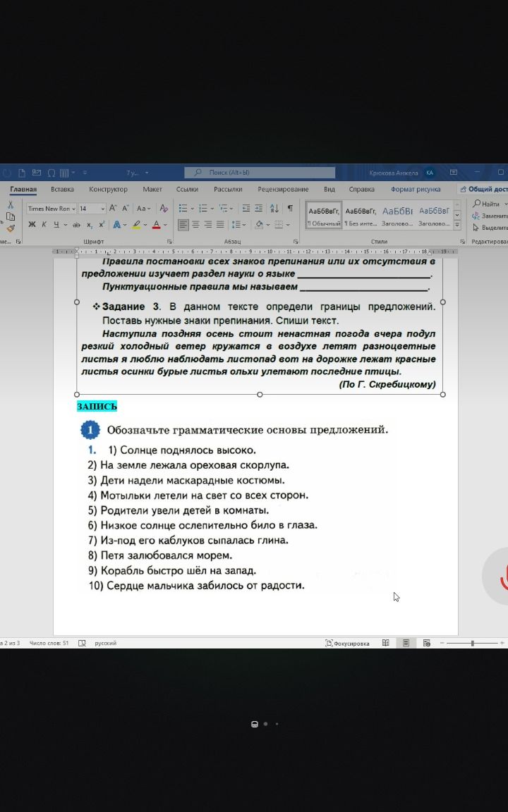Image resolution: width=508 pixels, height=812 pixels.
Task: Click the Выделить select button
Action: (490, 228)
